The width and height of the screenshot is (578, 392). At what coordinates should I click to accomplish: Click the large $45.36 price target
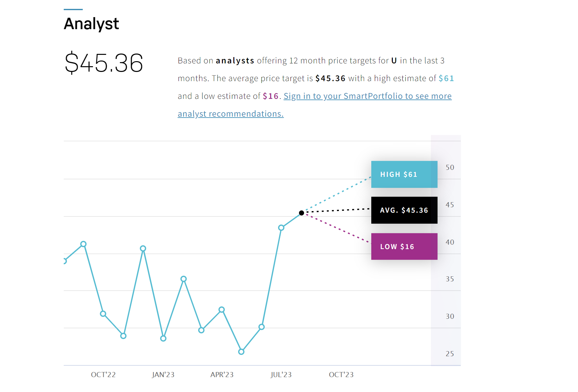click(104, 63)
